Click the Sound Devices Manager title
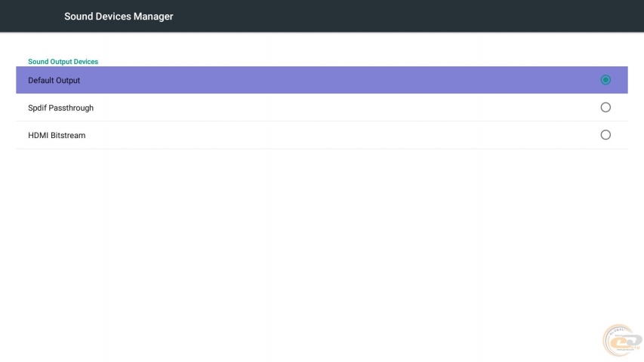The image size is (644, 362). (119, 17)
